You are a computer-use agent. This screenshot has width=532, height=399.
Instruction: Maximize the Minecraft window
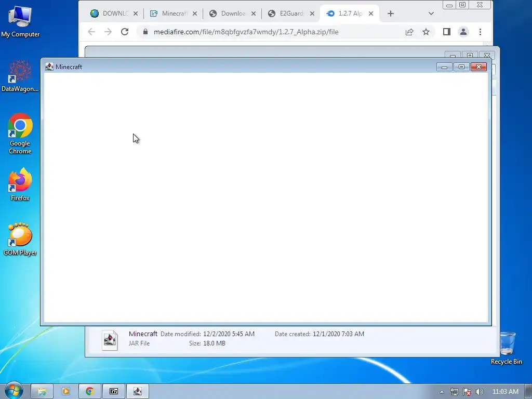(x=461, y=67)
